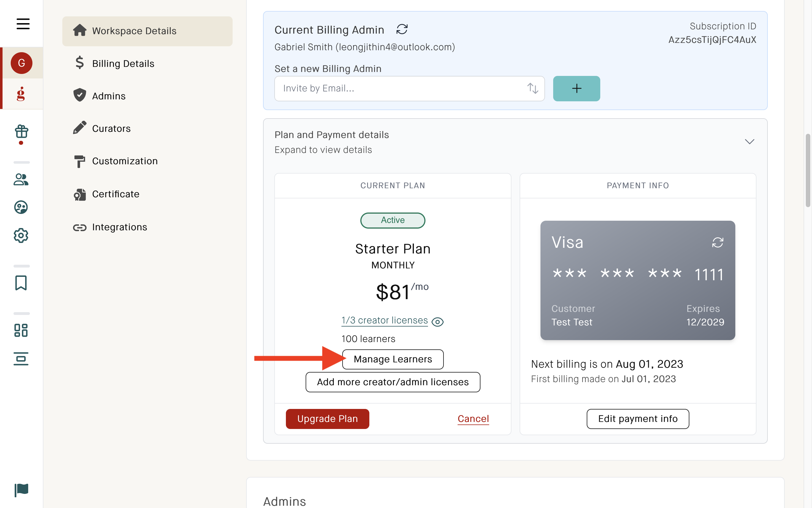Refresh the current billing admin
812x508 pixels.
coord(402,29)
